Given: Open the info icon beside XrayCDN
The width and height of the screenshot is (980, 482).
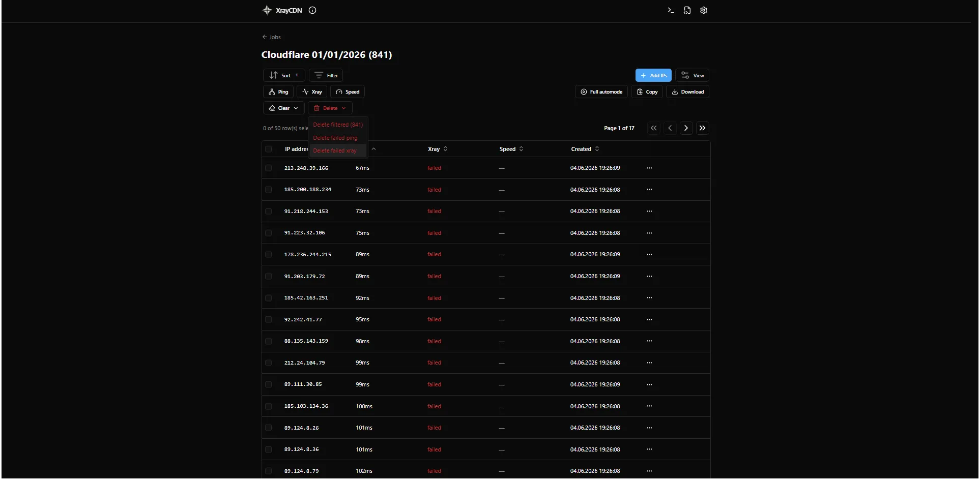Looking at the screenshot, I should [x=312, y=10].
